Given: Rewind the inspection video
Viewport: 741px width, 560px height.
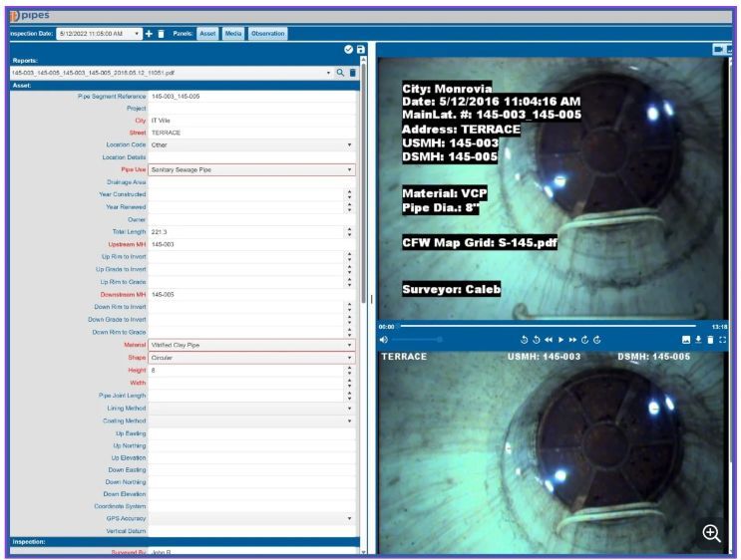Looking at the screenshot, I should 549,340.
